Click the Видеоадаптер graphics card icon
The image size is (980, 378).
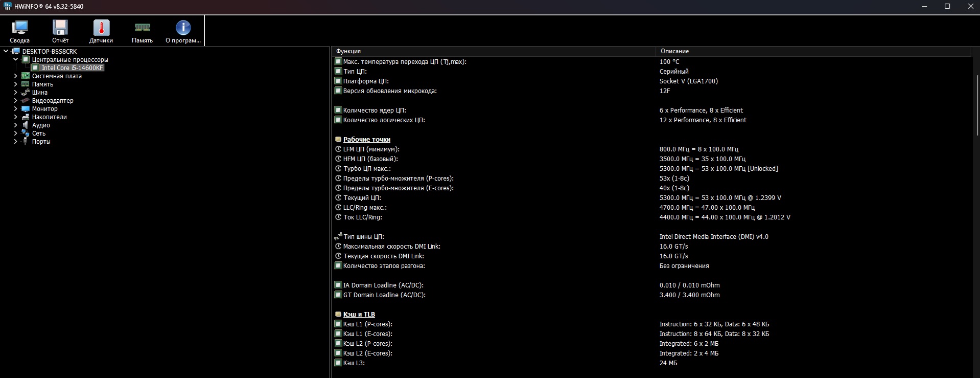(x=26, y=100)
